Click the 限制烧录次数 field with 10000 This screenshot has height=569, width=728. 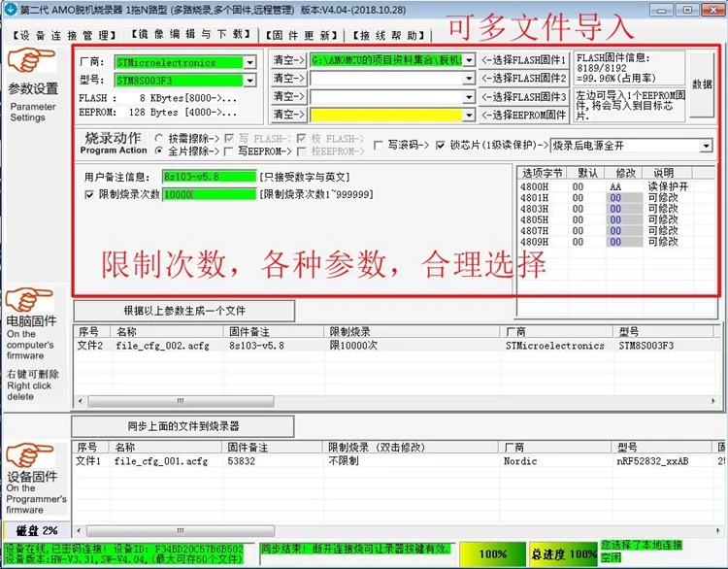tap(209, 194)
